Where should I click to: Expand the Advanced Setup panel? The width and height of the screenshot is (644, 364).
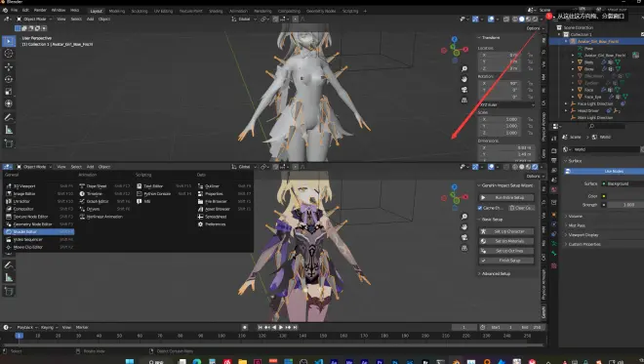coord(495,273)
